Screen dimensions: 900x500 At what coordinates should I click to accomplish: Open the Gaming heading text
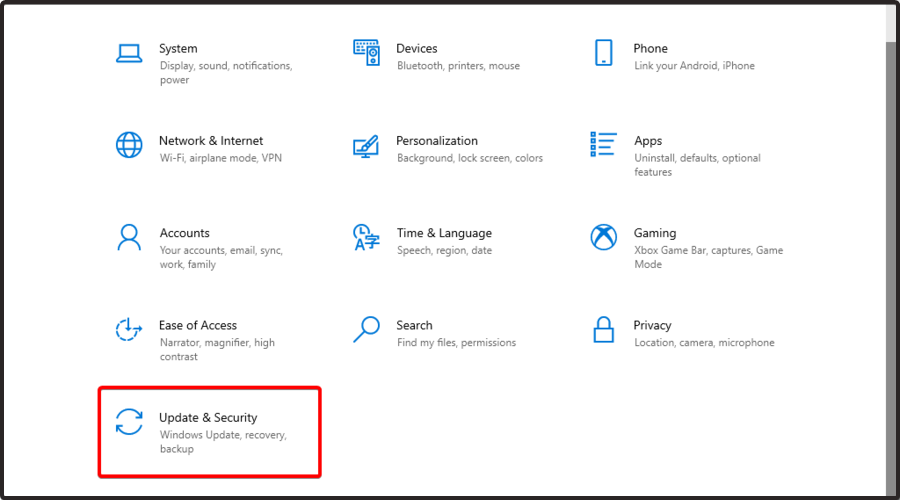click(655, 233)
